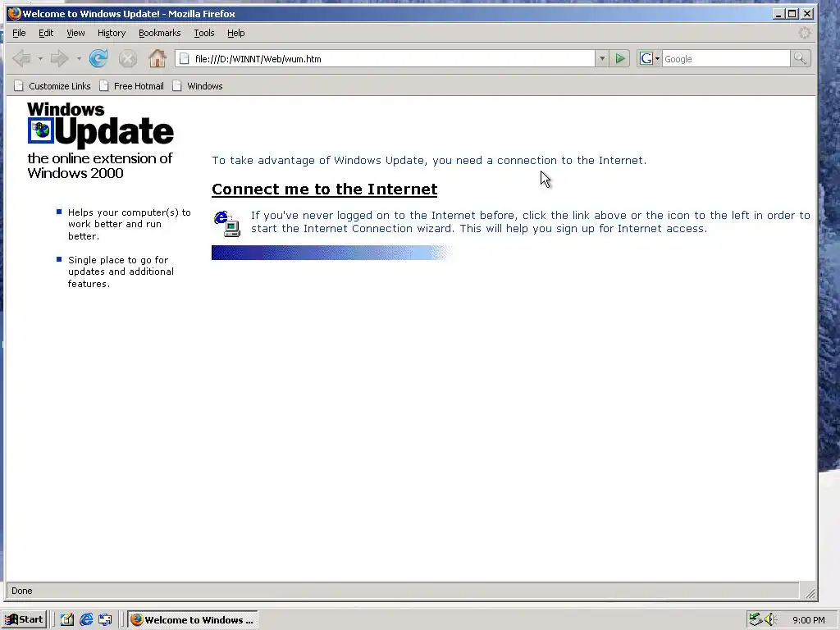
Task: Open the Edit menu
Action: [46, 33]
